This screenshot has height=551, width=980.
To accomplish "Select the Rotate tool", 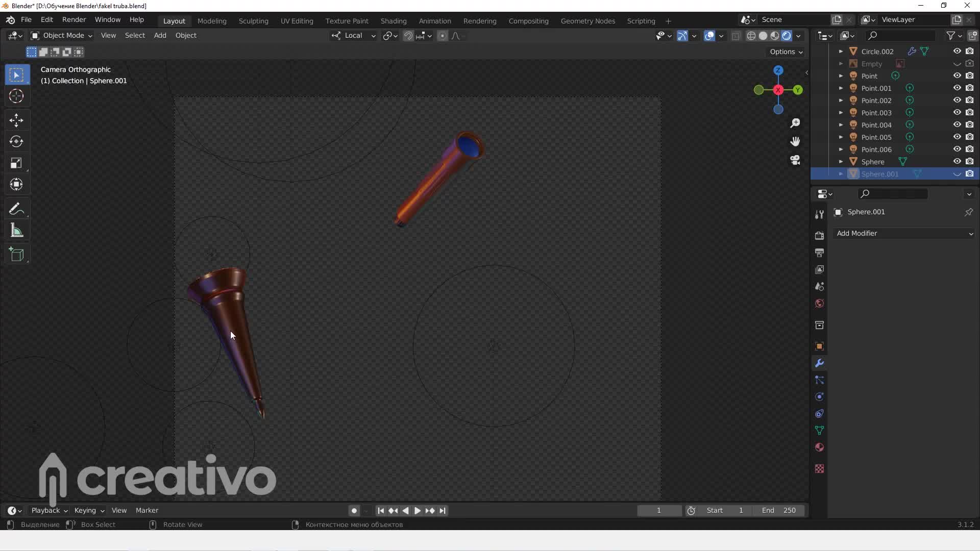I will (x=16, y=142).
